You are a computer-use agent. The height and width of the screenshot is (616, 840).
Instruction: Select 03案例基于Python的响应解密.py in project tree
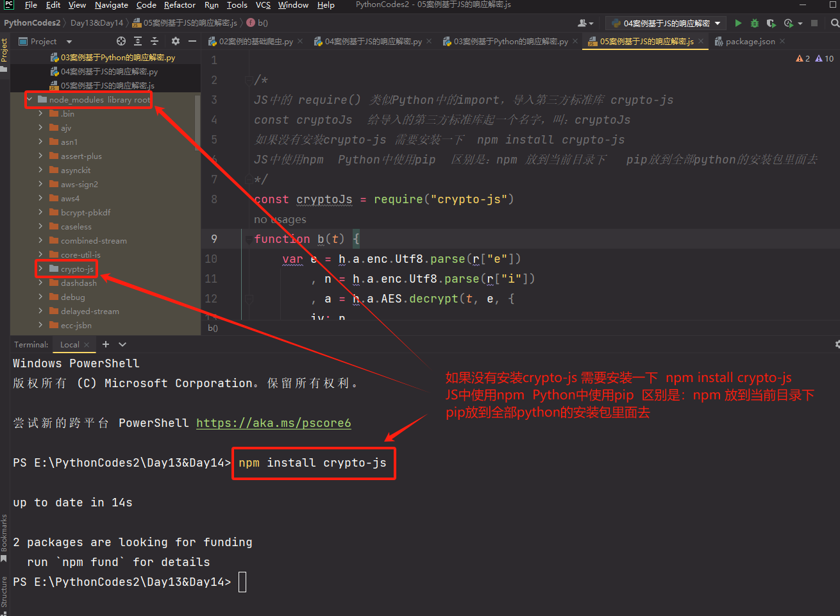(x=113, y=57)
